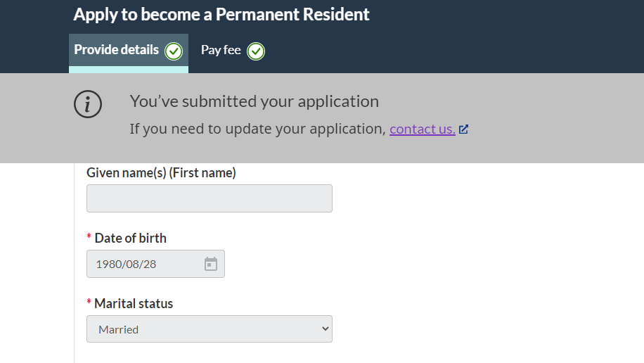644x363 pixels.
Task: Click the external link icon after contact us
Action: [463, 129]
